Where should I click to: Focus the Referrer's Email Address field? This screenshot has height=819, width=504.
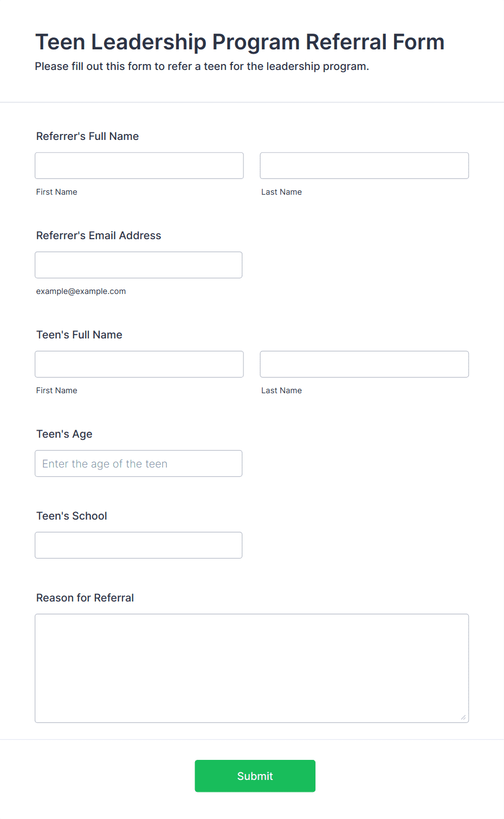coord(139,265)
